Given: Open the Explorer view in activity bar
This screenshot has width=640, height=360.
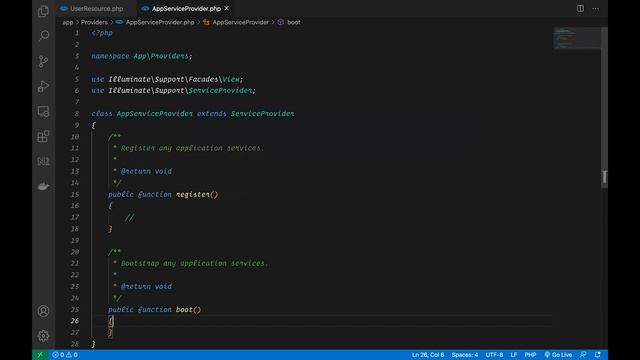Looking at the screenshot, I should (x=43, y=11).
